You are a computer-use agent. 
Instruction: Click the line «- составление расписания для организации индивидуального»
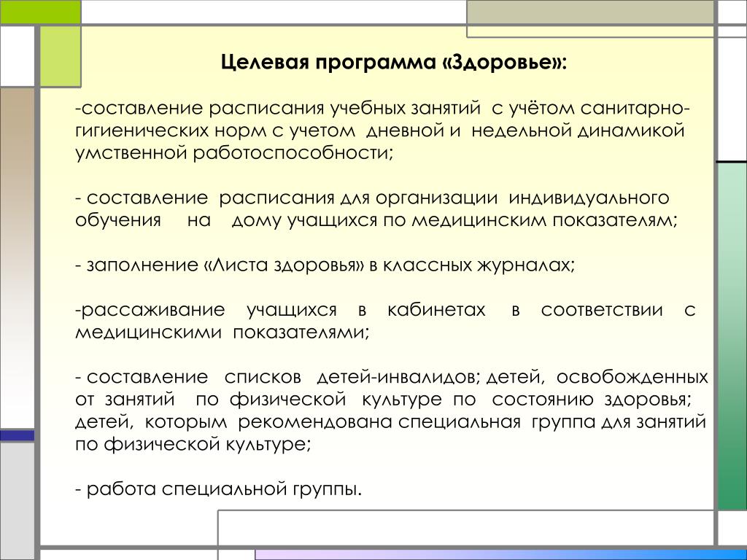click(373, 198)
